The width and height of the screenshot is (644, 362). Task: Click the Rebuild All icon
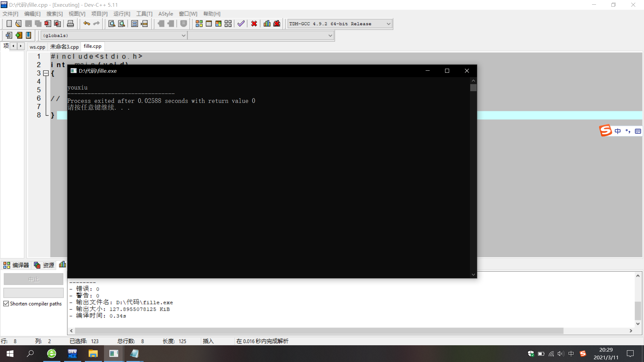[x=228, y=23]
